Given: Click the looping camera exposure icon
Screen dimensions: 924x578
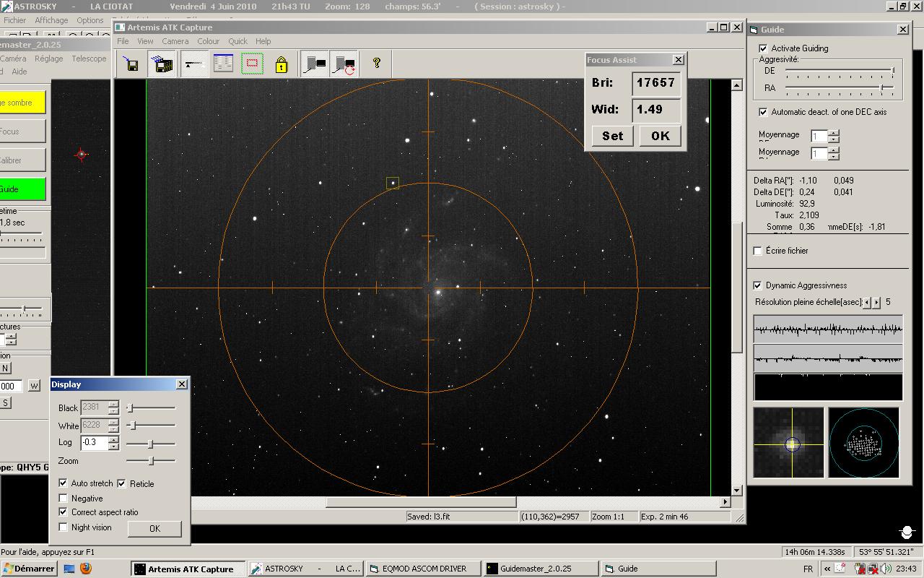Looking at the screenshot, I should coord(344,64).
